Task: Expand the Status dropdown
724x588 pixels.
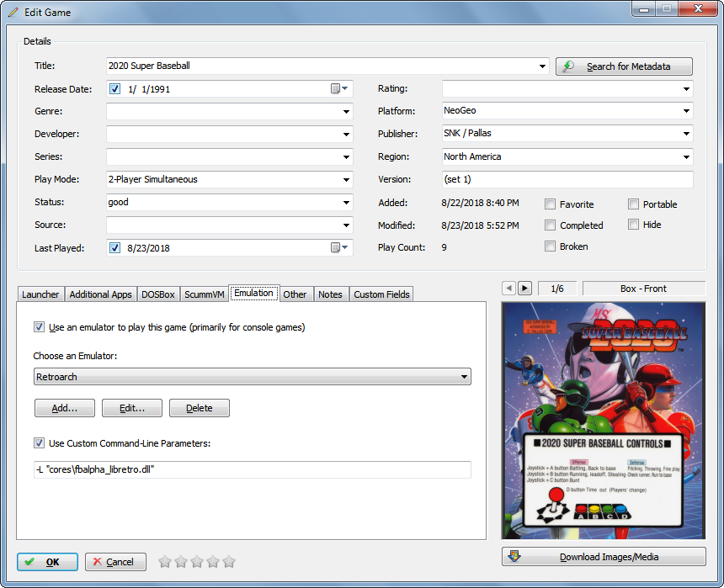Action: click(346, 202)
